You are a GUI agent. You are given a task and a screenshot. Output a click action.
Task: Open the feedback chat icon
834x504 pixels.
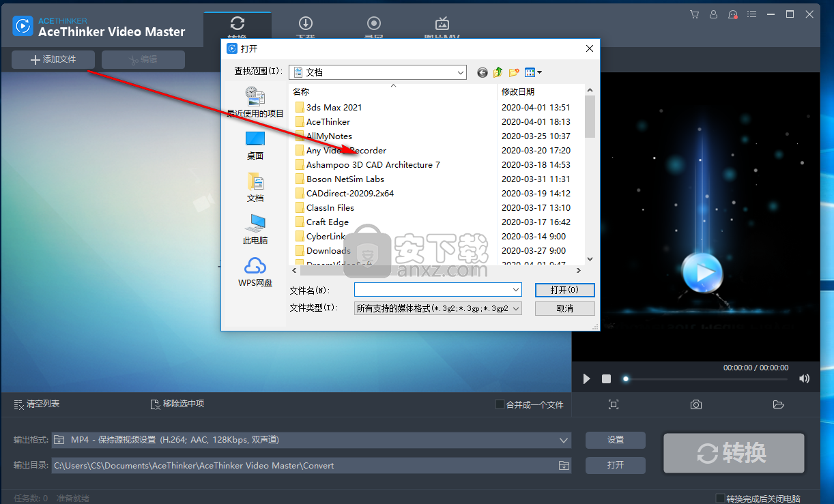733,14
